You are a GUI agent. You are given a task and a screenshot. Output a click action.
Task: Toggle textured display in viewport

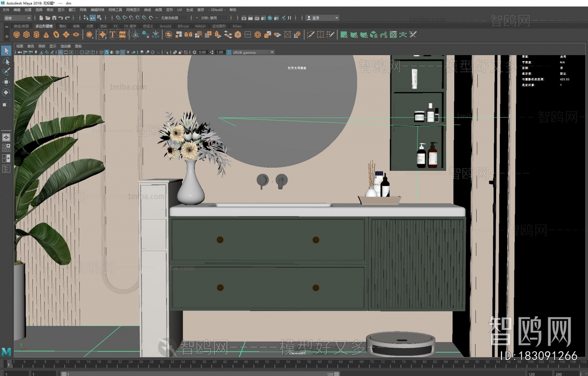[x=123, y=52]
